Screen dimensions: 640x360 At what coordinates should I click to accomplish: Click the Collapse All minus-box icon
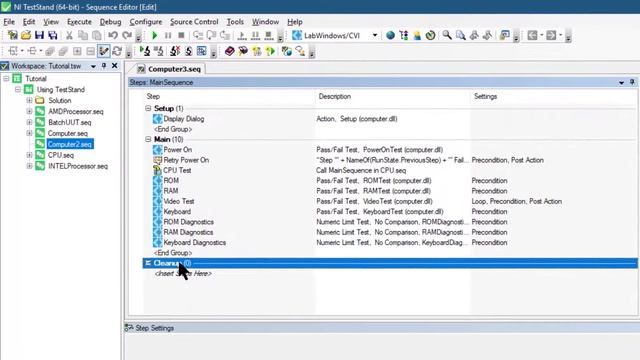pyautogui.click(x=90, y=51)
